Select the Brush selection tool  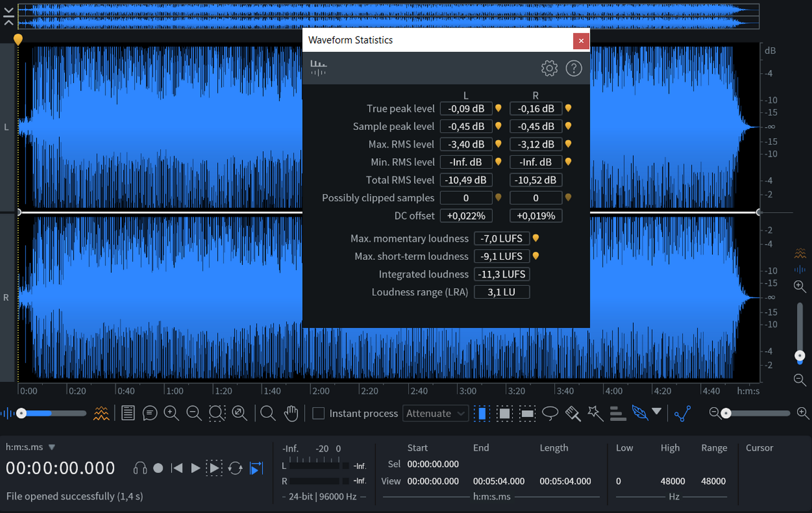click(x=573, y=413)
